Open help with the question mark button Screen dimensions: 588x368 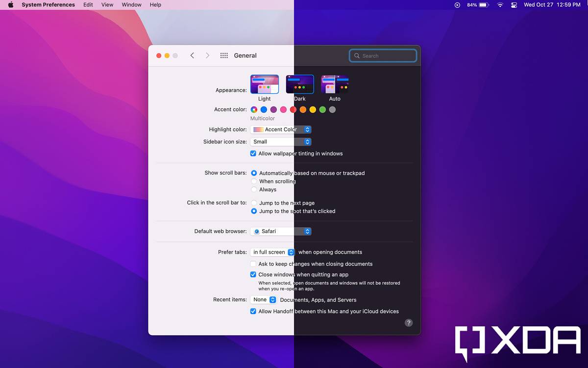coord(409,323)
